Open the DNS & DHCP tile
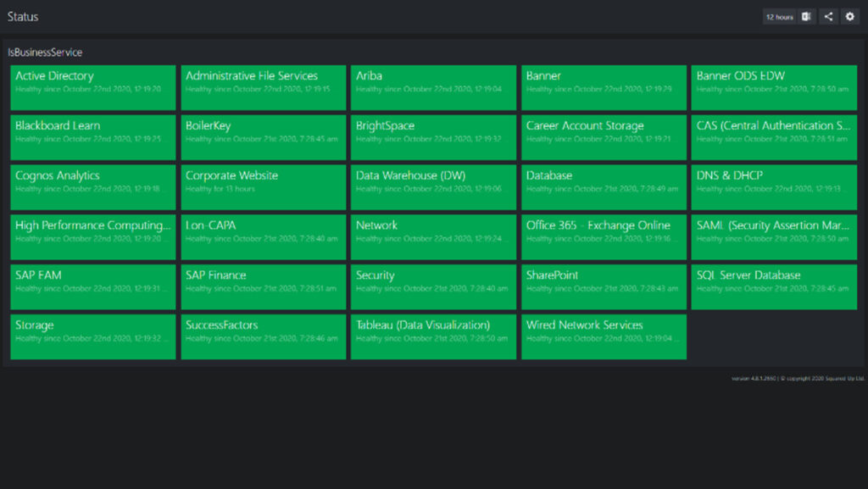This screenshot has height=489, width=868. click(x=774, y=187)
